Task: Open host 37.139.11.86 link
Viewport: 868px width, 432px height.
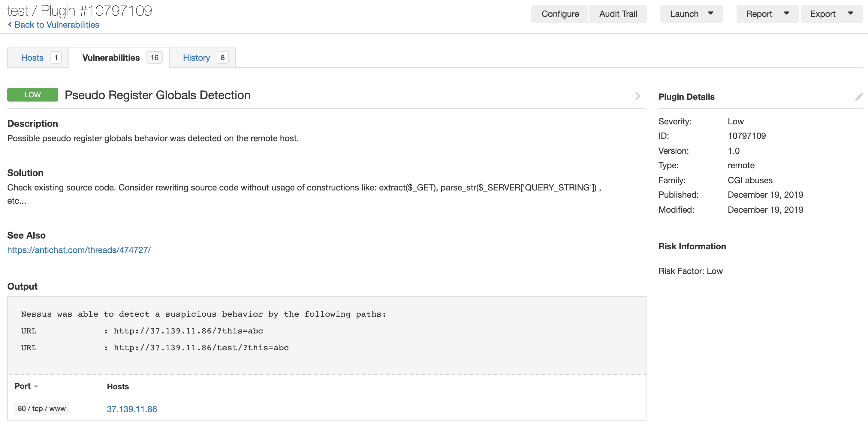Action: (x=132, y=409)
